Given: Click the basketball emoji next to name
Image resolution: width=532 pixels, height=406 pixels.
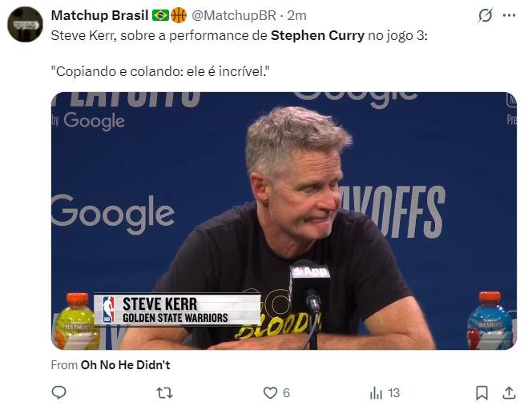Looking at the screenshot, I should pyautogui.click(x=179, y=15).
